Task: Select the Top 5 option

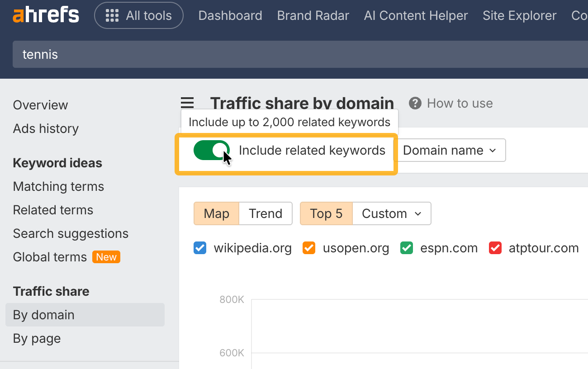Action: 326,213
